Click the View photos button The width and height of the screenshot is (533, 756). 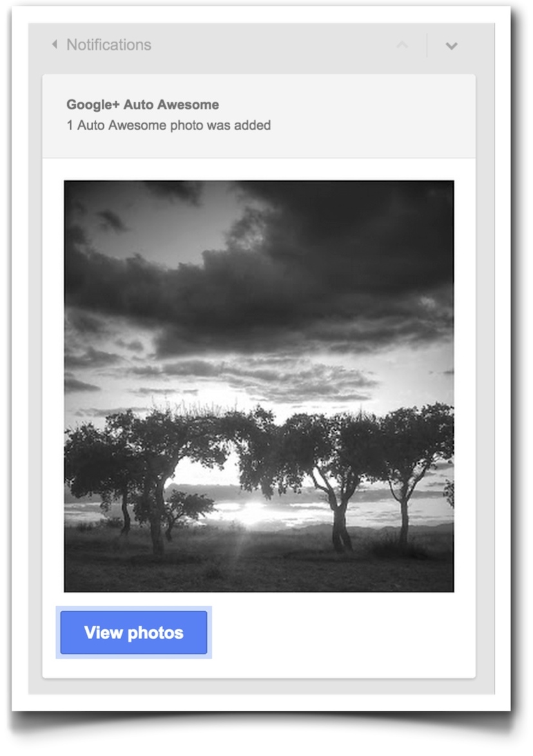[x=133, y=633]
